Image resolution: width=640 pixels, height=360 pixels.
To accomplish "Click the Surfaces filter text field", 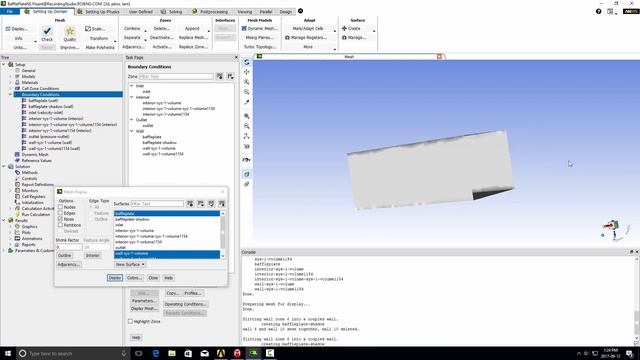I will click(x=158, y=204).
